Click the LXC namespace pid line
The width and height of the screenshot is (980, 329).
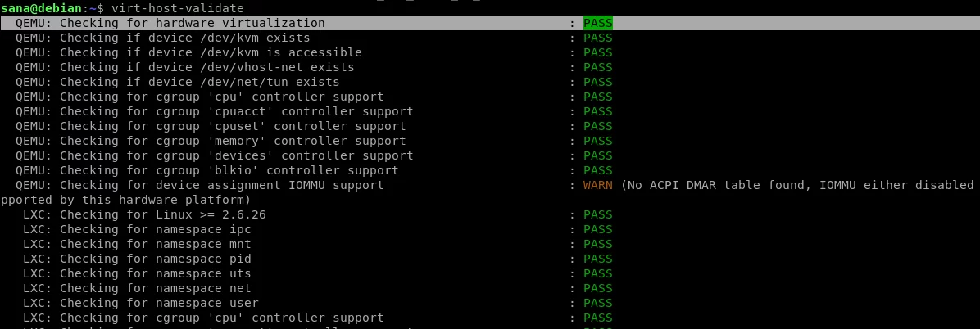pos(137,259)
